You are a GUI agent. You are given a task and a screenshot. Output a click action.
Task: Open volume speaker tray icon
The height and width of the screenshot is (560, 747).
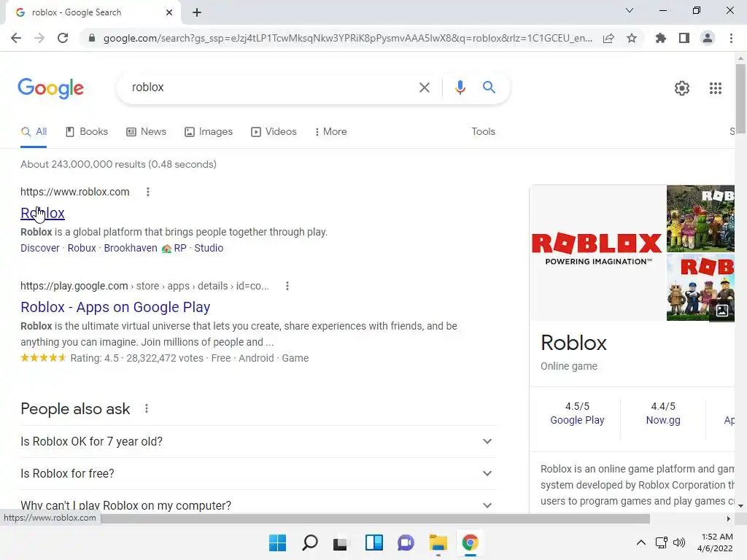[x=679, y=542]
